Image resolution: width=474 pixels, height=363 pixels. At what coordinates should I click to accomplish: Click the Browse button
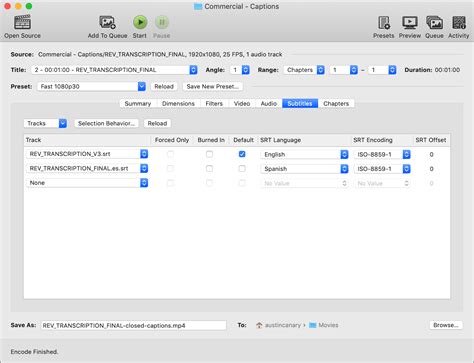(446, 325)
